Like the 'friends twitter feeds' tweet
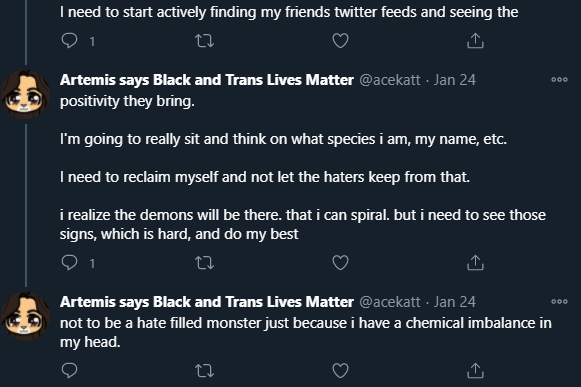Viewport: 581px width, 387px height. pyautogui.click(x=340, y=40)
